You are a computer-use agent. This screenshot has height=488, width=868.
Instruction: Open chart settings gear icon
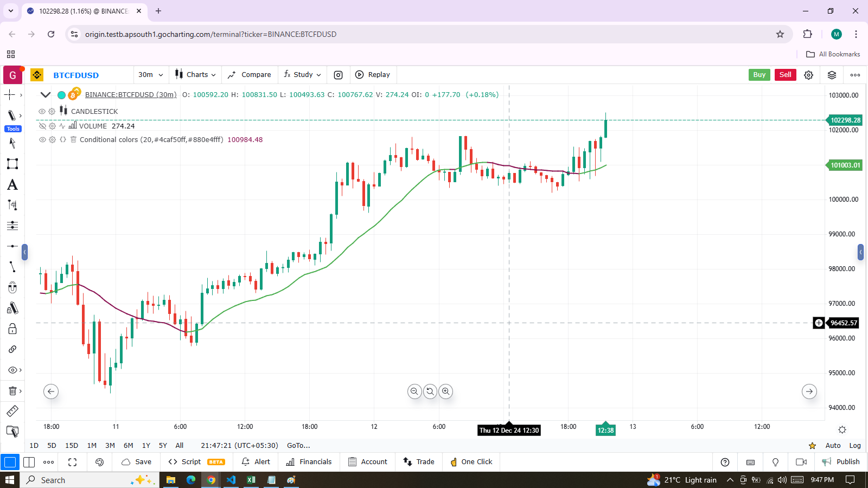[x=808, y=75]
